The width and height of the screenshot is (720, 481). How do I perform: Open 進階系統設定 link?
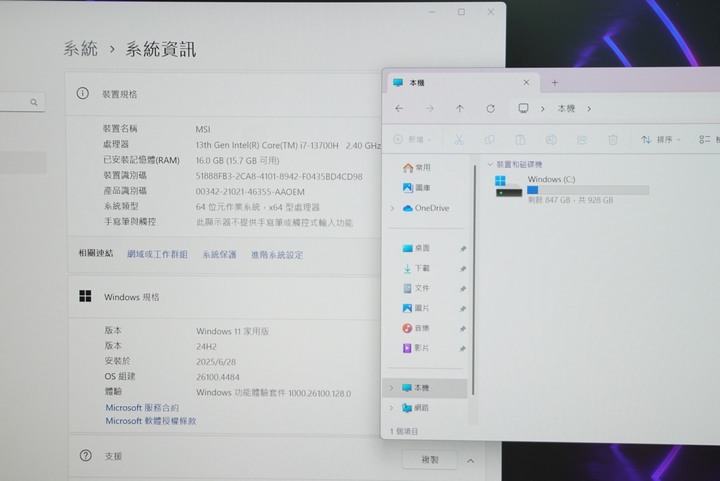point(277,255)
